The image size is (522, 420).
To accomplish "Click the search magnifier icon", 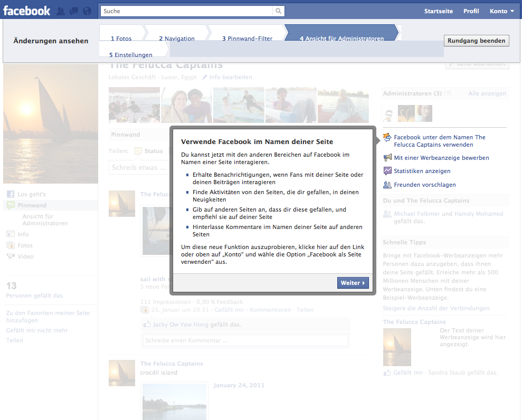I will (278, 11).
